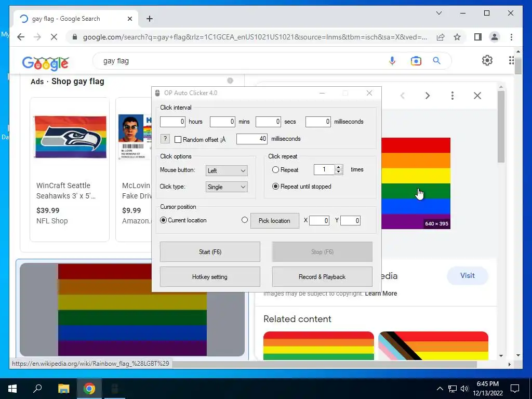Decrease repeat count with down arrow
The image size is (532, 399).
coord(339,172)
